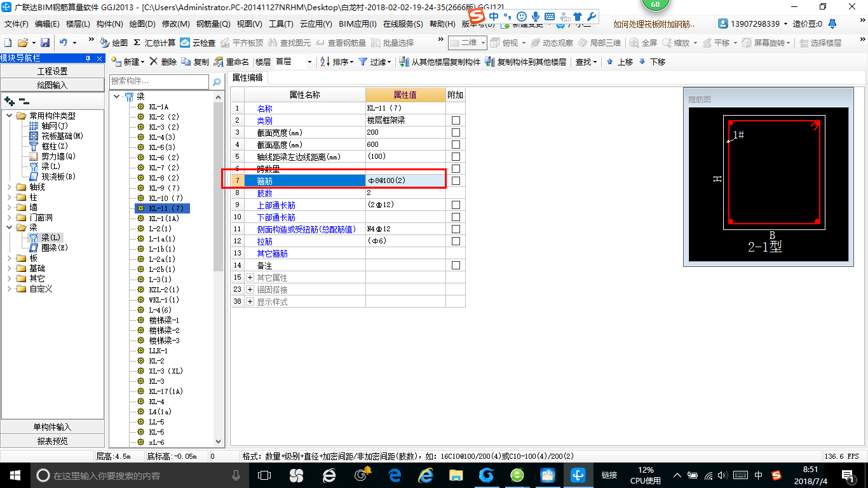This screenshot has height=488, width=868.
Task: Open Windows Start menu
Action: (14, 475)
